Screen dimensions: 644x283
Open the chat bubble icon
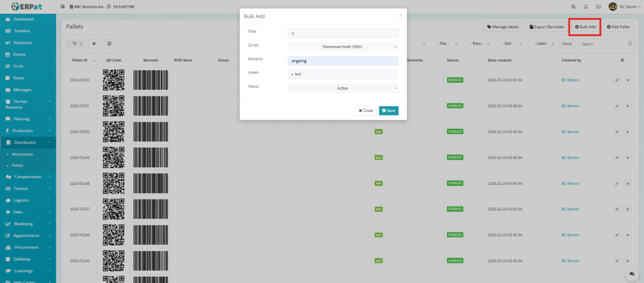pos(630,274)
